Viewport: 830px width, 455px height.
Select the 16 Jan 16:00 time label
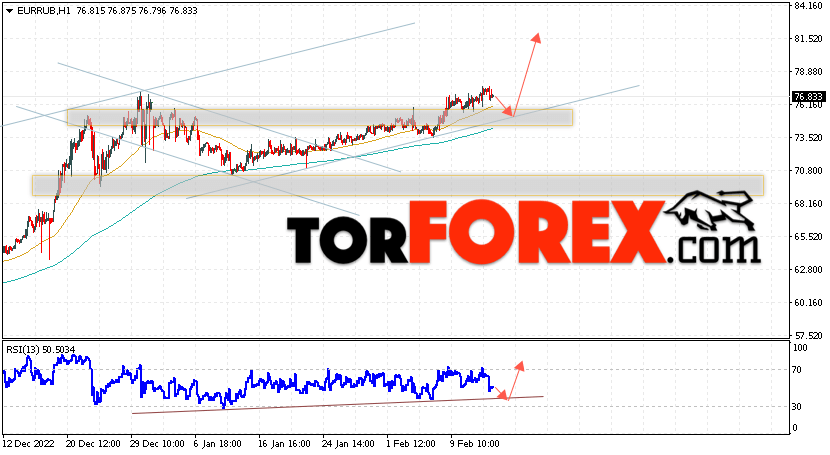(285, 443)
